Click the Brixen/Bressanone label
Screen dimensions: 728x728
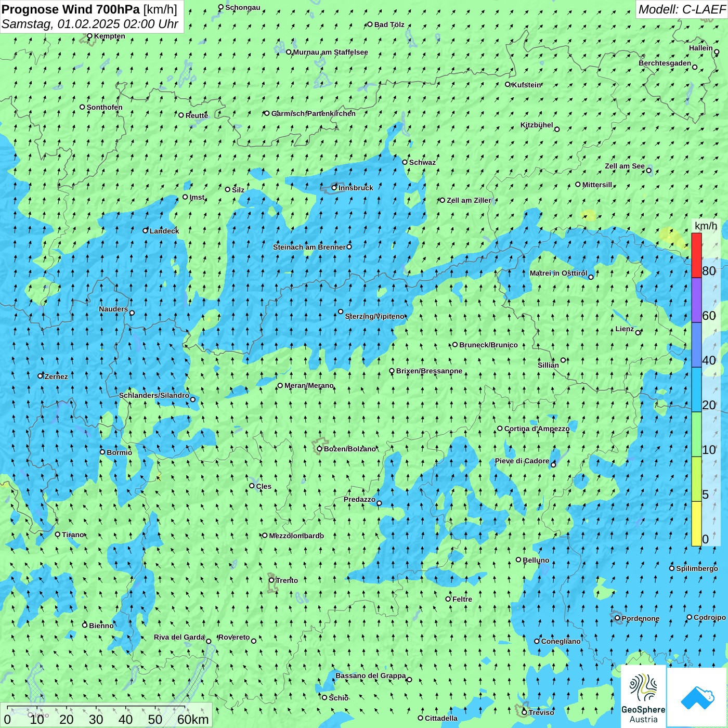pos(429,371)
